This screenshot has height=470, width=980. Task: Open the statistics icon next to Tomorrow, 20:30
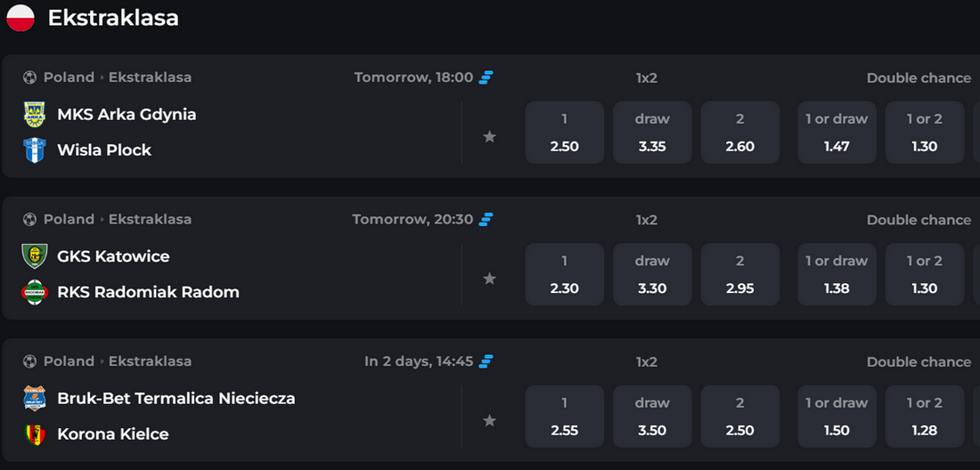coord(486,219)
